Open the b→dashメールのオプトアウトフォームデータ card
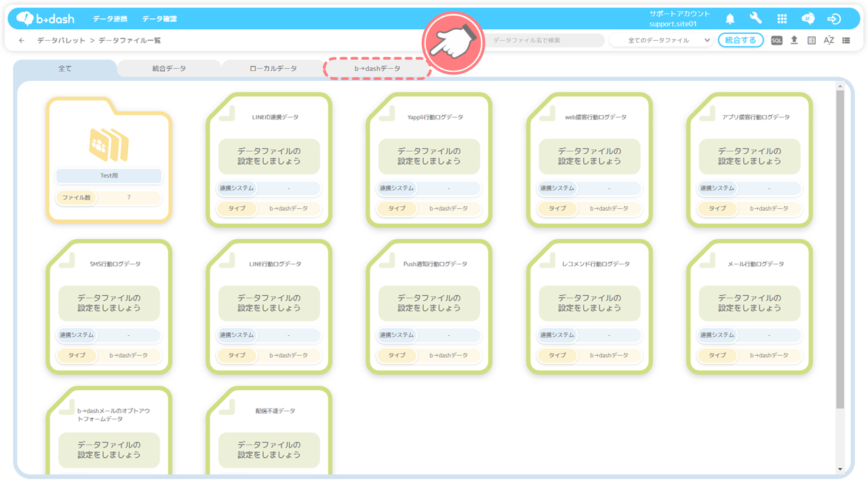The width and height of the screenshot is (868, 488). click(109, 431)
